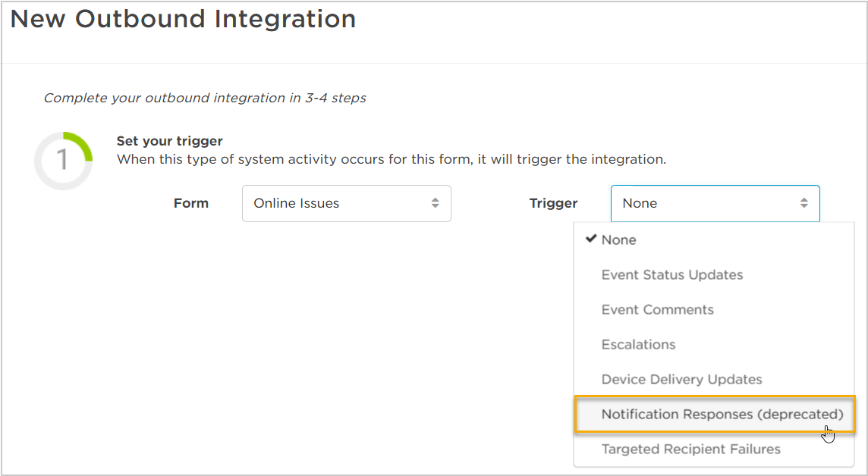868x476 pixels.
Task: Select Escalations from trigger list
Action: tap(714, 344)
